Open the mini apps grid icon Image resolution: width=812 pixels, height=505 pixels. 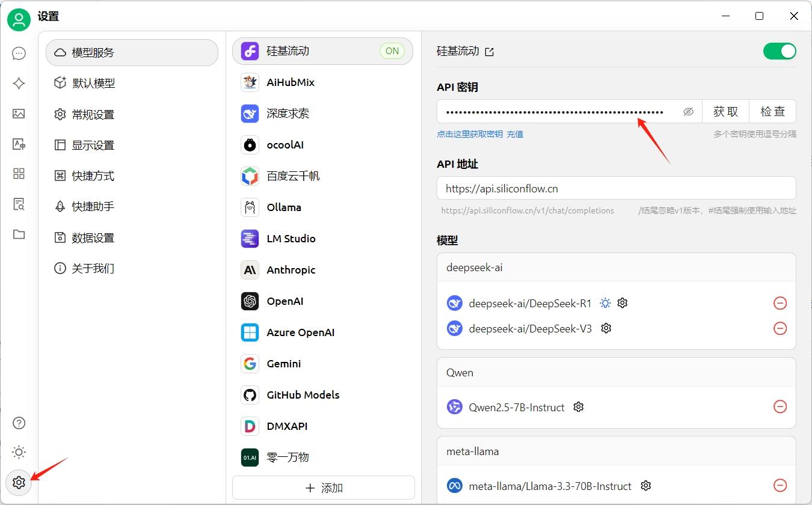(x=19, y=174)
